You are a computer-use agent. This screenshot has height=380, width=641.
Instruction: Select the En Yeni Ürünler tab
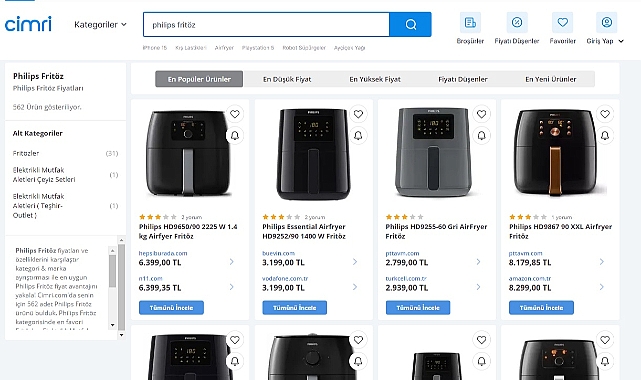[x=551, y=79]
